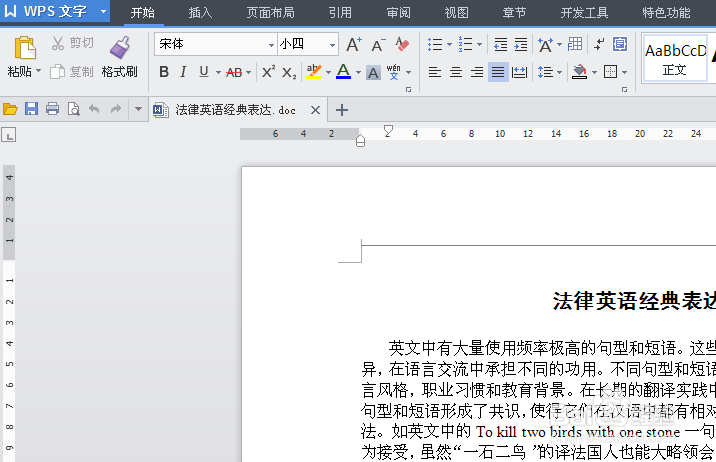This screenshot has width=716, height=462.
Task: Expand underline style dropdown arrow
Action: 218,72
